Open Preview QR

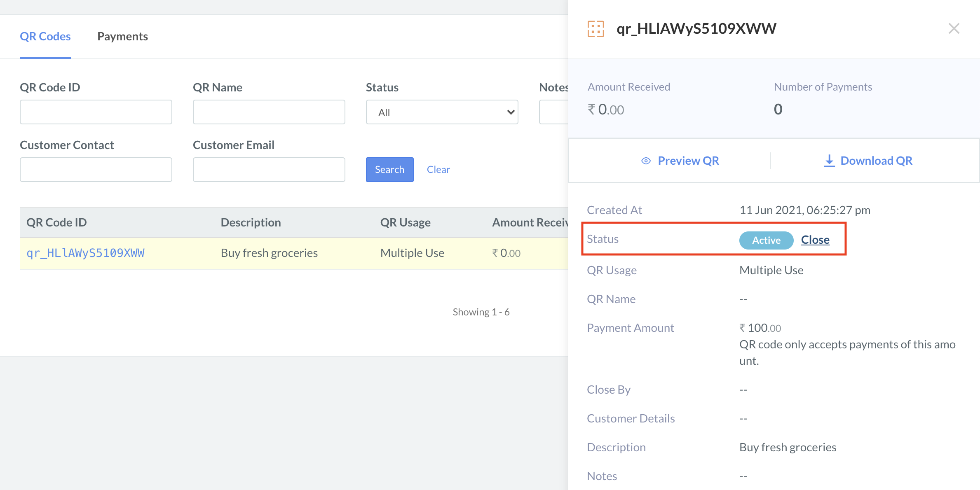pyautogui.click(x=688, y=161)
